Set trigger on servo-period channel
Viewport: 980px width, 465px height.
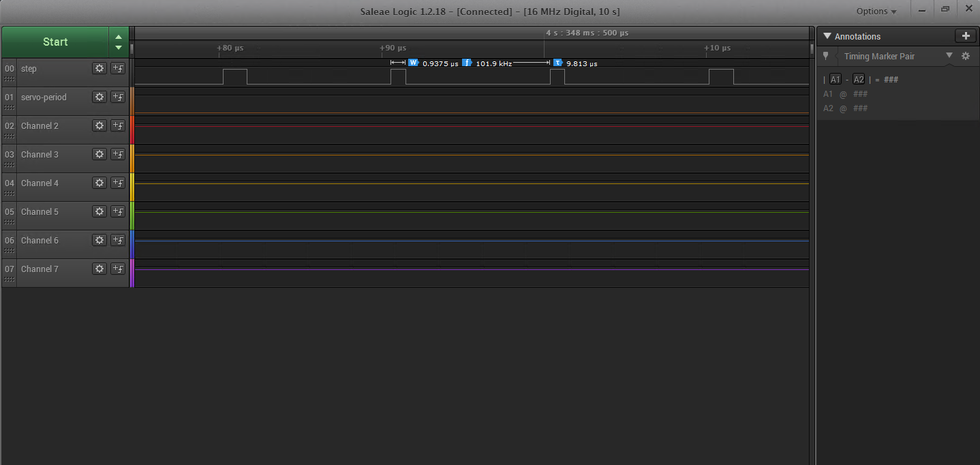tap(118, 97)
